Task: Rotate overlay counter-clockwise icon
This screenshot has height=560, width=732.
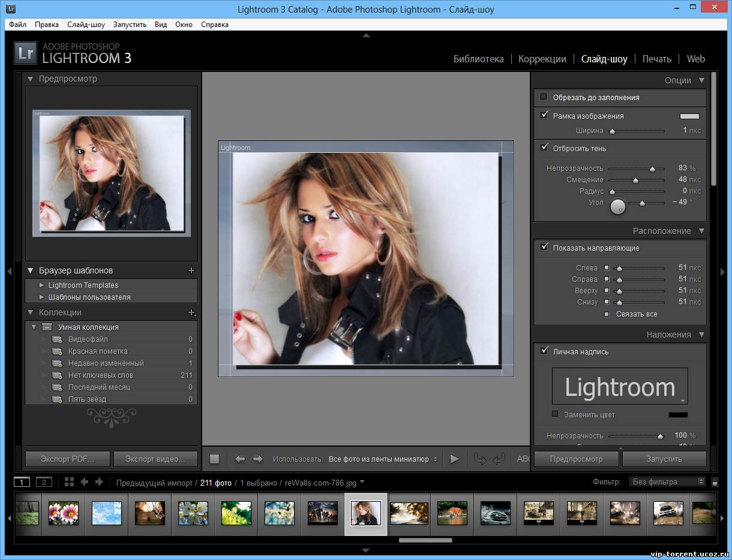Action: coord(480,459)
